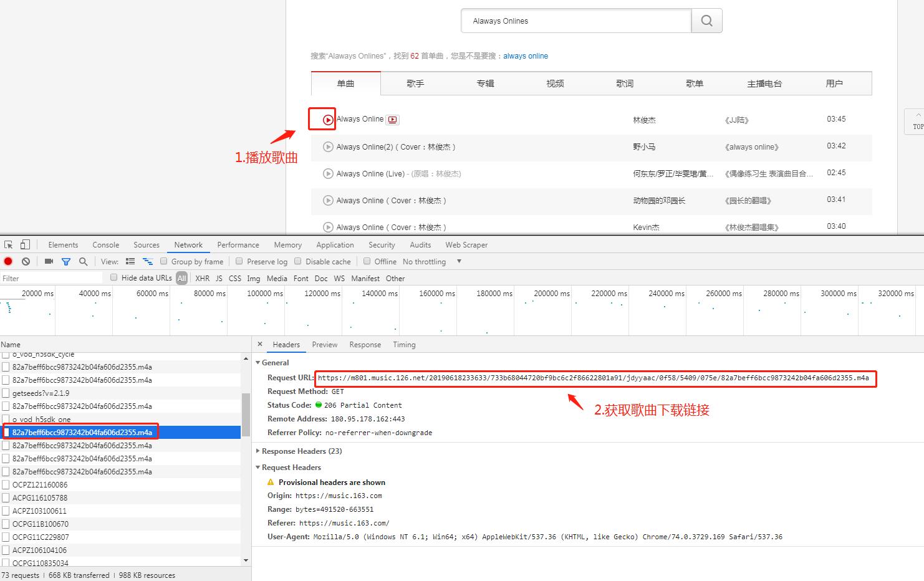Filter requests by XHR type
The height and width of the screenshot is (581, 924).
(203, 279)
